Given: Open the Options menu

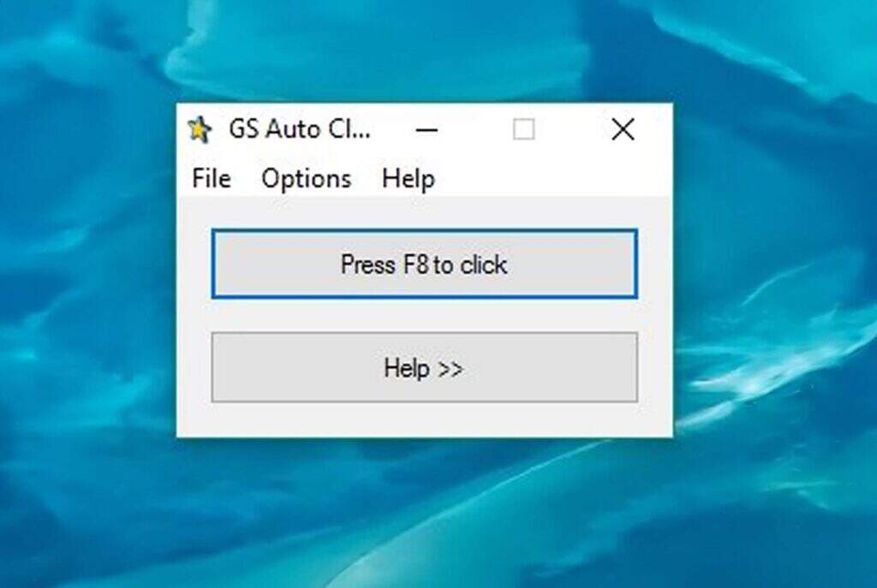Looking at the screenshot, I should (306, 179).
